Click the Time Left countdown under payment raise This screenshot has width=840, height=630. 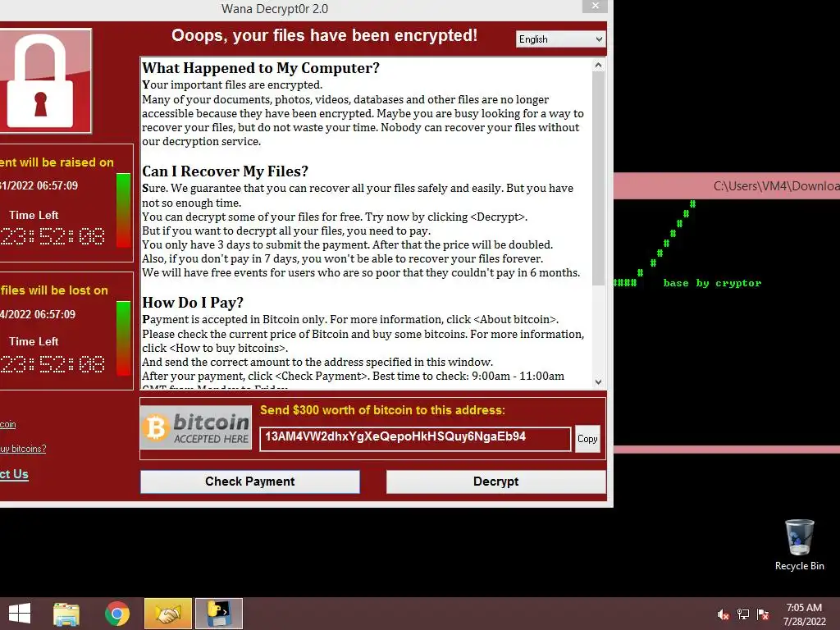pos(52,236)
